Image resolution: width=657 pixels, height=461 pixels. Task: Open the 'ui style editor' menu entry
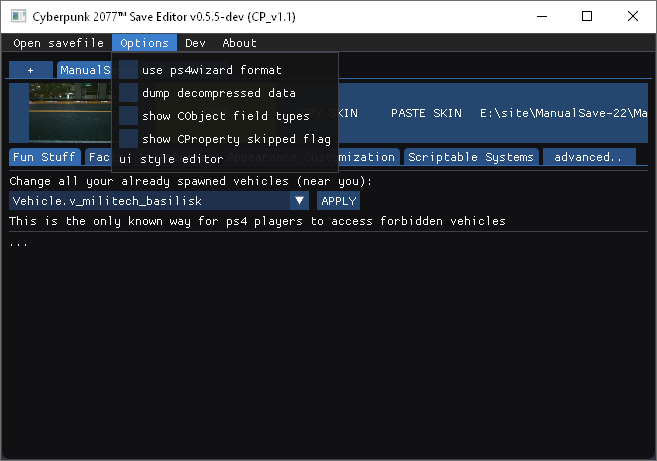pyautogui.click(x=171, y=159)
